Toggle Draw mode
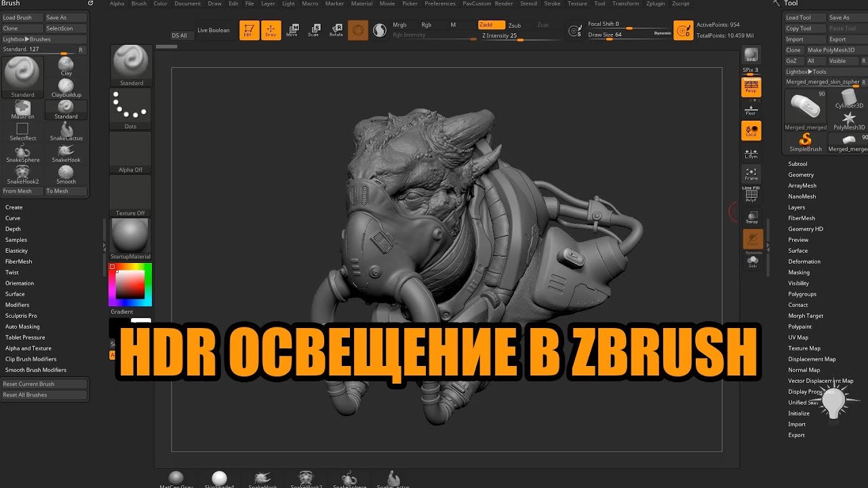This screenshot has width=868, height=488. pos(271,30)
